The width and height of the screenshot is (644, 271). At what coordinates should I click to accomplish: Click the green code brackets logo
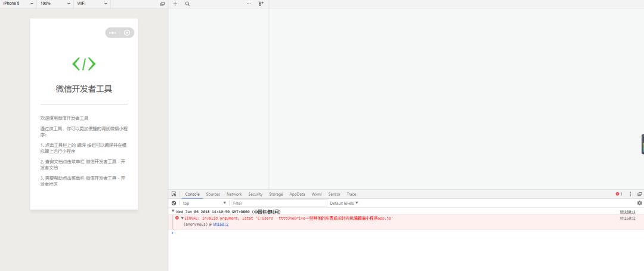[x=84, y=64]
